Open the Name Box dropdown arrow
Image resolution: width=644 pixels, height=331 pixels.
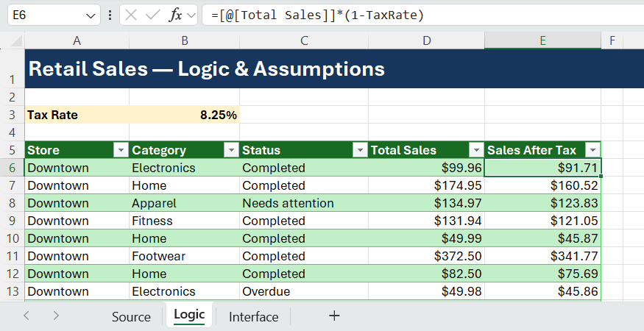[91, 15]
